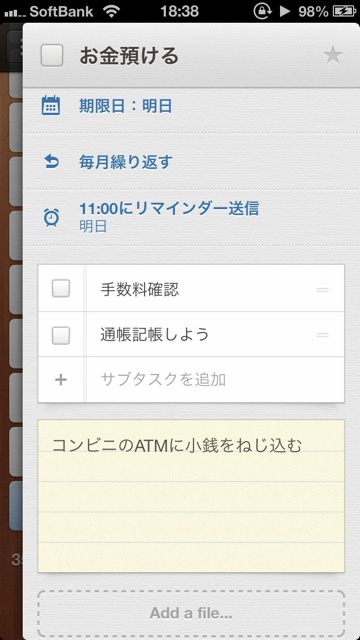This screenshot has width=360, height=640.
Task: Grab reorder handle of 通帳記帳しよう subtask
Action: tap(322, 335)
